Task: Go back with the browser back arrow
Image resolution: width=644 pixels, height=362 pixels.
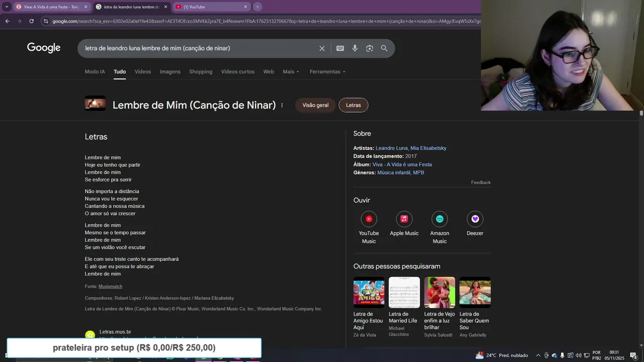Action: point(7,21)
